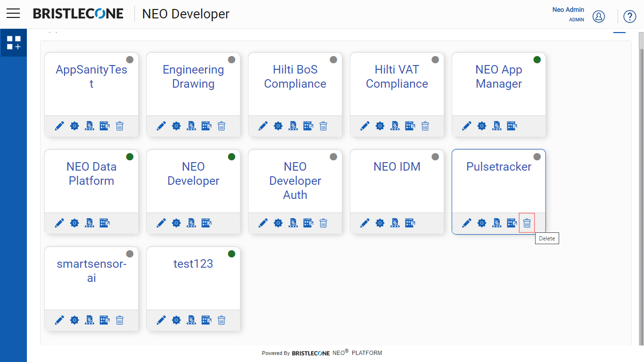This screenshot has width=644, height=362.
Task: Open settings gear for Pulsetracker
Action: click(482, 223)
